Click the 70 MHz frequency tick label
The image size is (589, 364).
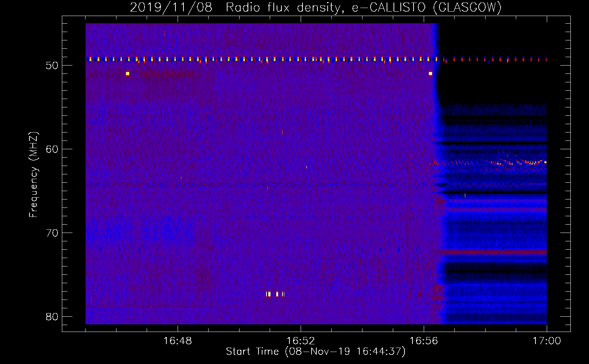pyautogui.click(x=52, y=233)
